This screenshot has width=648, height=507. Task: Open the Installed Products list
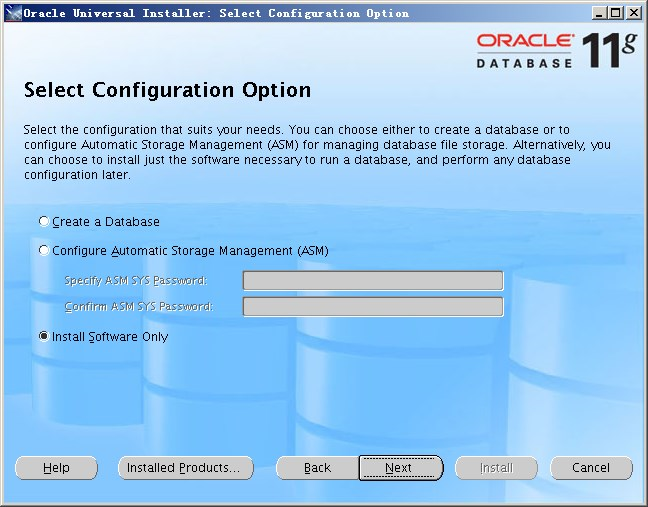click(x=185, y=468)
